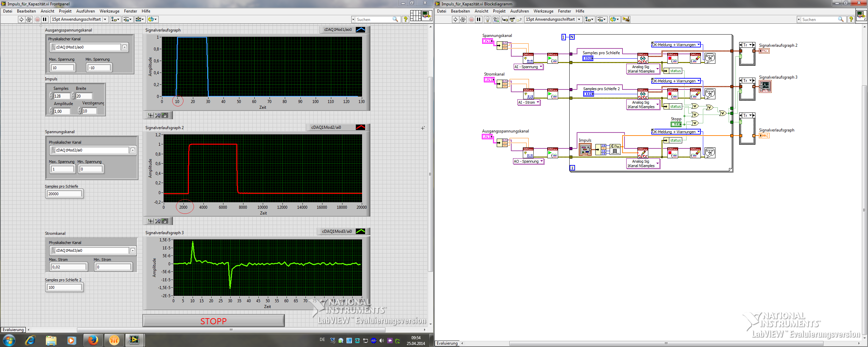
Task: Click Step Into in the Blockdiagramm toolbar
Action: (505, 20)
